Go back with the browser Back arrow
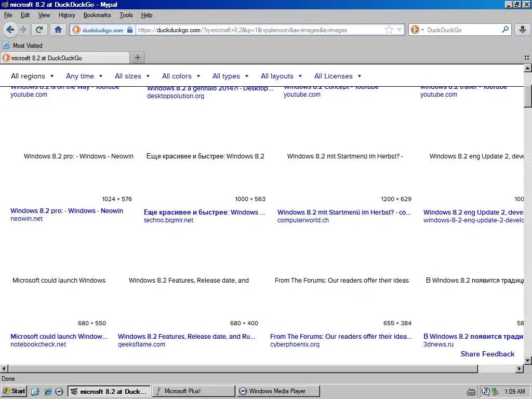 click(10, 30)
